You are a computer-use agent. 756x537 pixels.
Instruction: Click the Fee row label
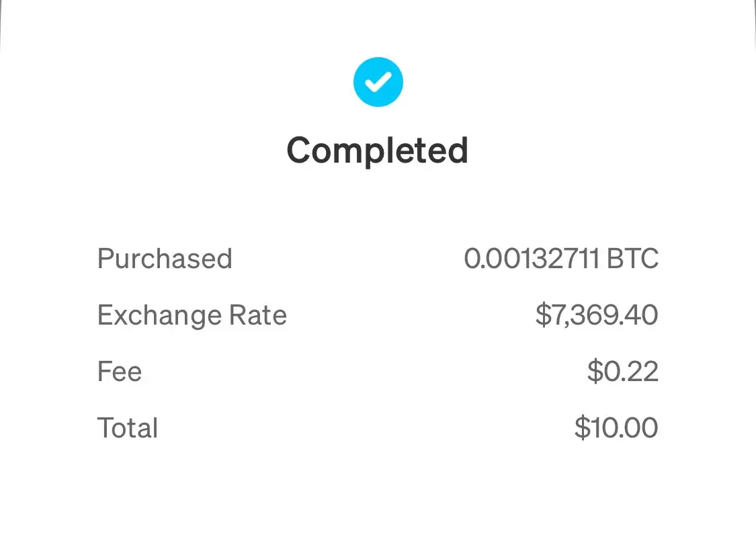(120, 372)
